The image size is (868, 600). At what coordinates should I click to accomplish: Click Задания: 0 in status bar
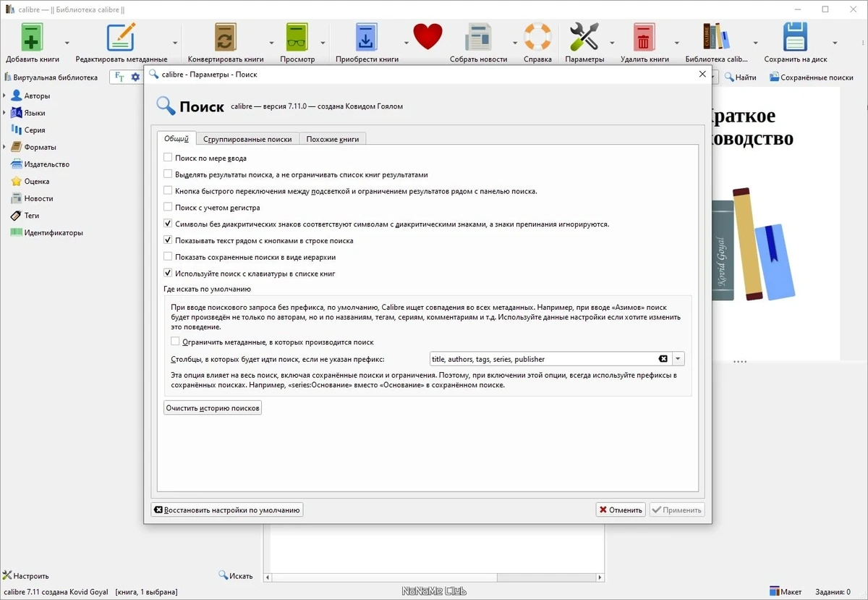tap(833, 592)
